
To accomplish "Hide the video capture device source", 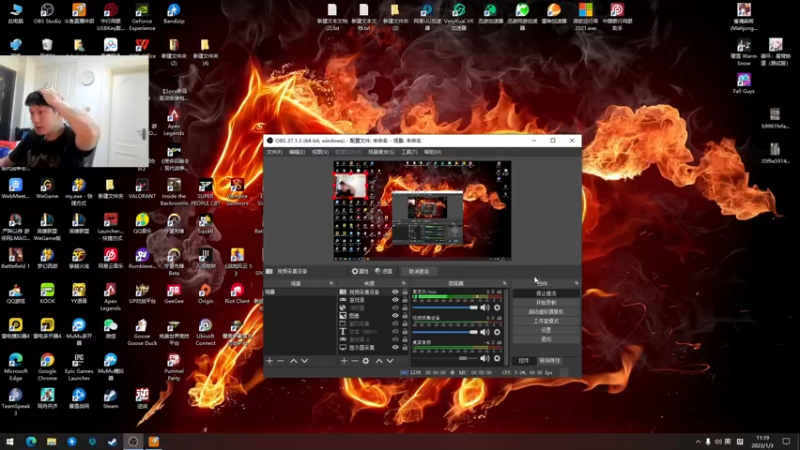I will pos(395,292).
